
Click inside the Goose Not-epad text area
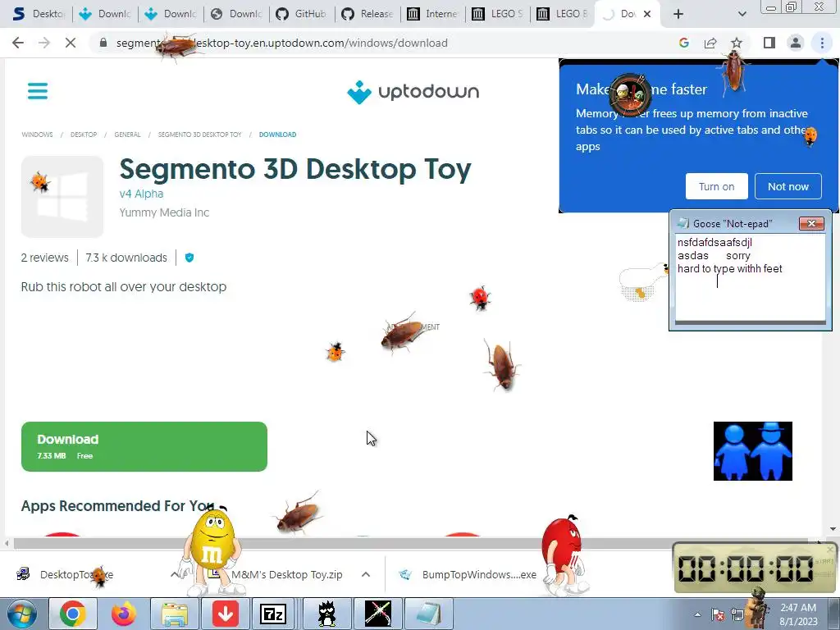click(750, 278)
